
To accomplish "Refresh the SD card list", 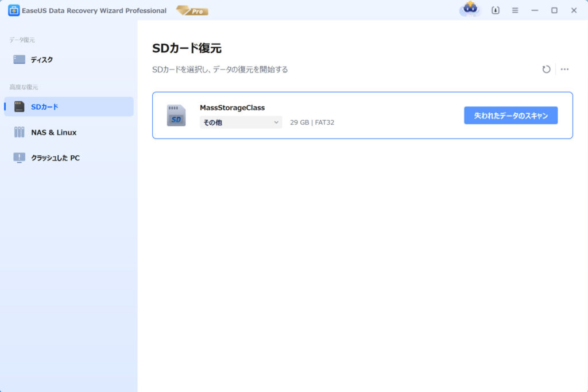I will point(546,70).
